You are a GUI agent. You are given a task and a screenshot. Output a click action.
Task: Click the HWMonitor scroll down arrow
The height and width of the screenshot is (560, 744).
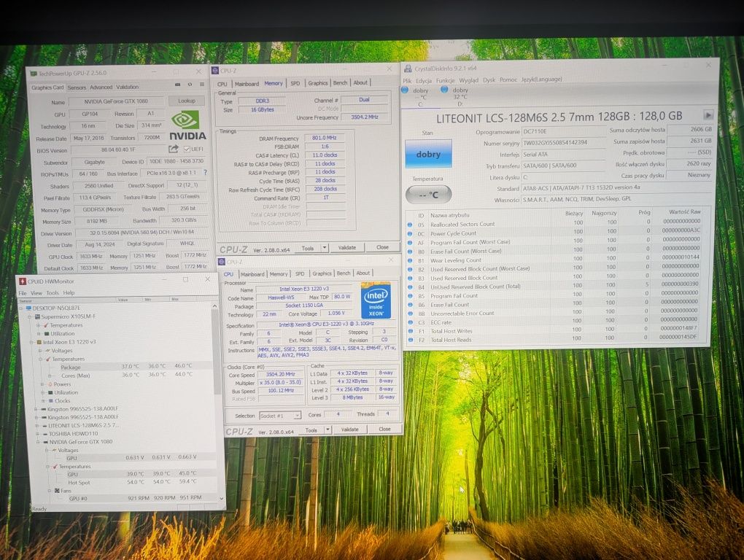221,498
